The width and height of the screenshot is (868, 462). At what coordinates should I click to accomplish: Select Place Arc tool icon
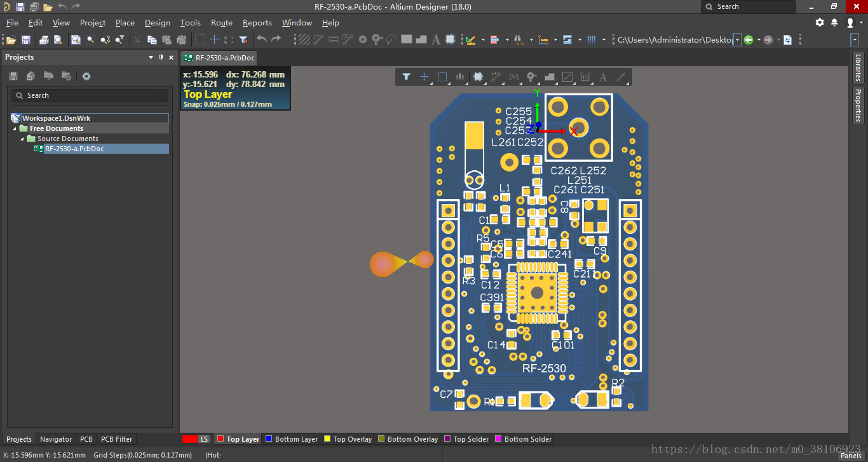click(x=391, y=39)
